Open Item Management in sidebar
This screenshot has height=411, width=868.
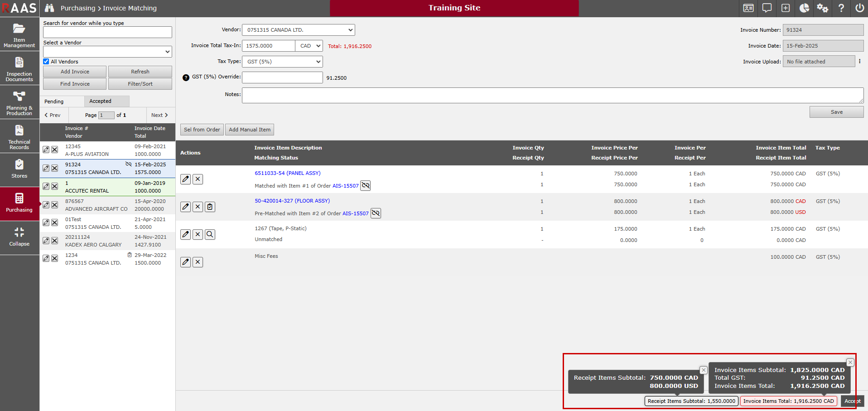pyautogui.click(x=19, y=34)
